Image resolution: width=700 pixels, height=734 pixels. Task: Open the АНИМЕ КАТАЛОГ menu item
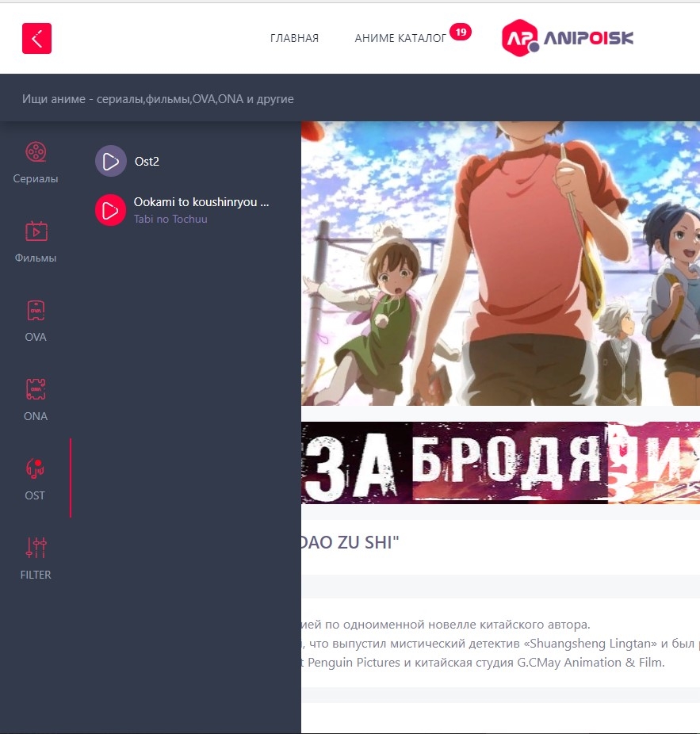click(x=400, y=38)
